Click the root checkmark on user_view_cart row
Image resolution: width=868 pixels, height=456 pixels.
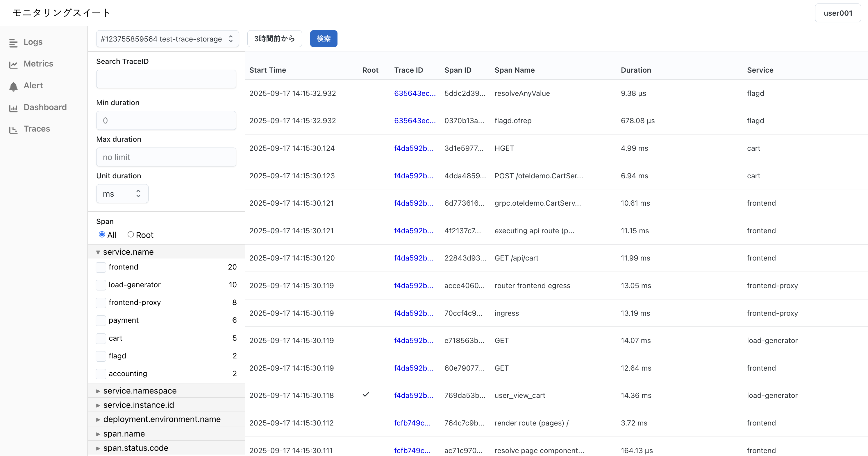point(366,394)
